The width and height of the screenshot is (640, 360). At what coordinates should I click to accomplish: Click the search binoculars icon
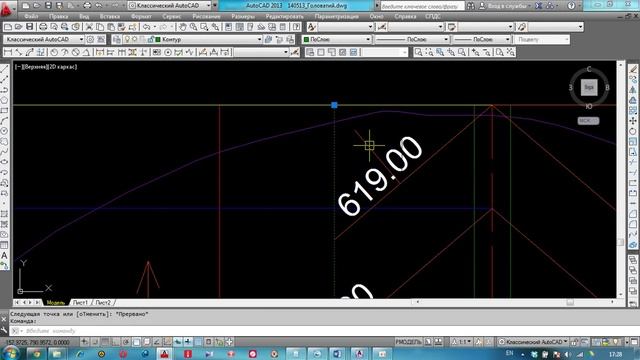pos(470,6)
